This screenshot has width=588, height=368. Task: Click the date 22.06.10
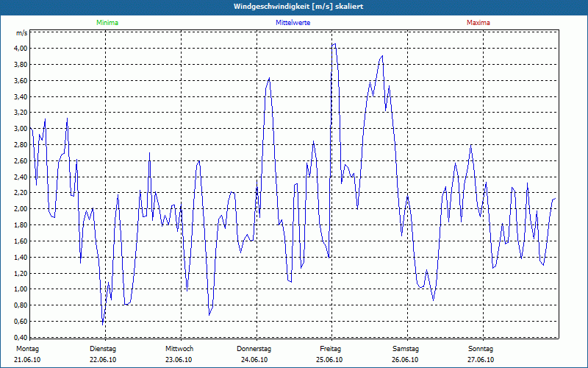(103, 360)
